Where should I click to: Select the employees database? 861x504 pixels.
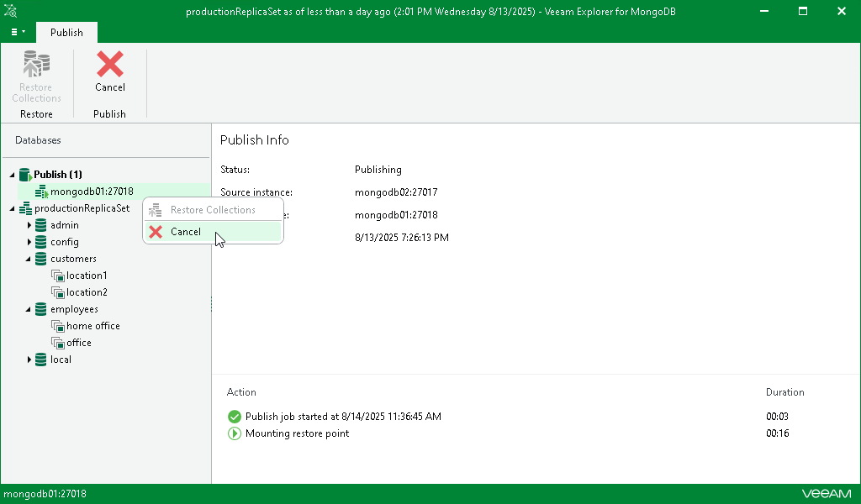click(x=74, y=309)
